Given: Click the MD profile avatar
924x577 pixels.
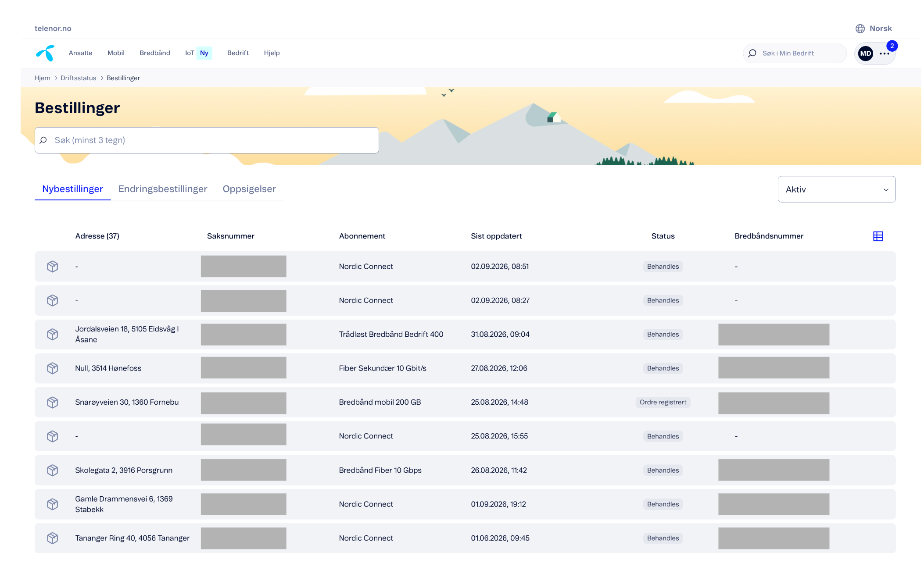Looking at the screenshot, I should 865,53.
